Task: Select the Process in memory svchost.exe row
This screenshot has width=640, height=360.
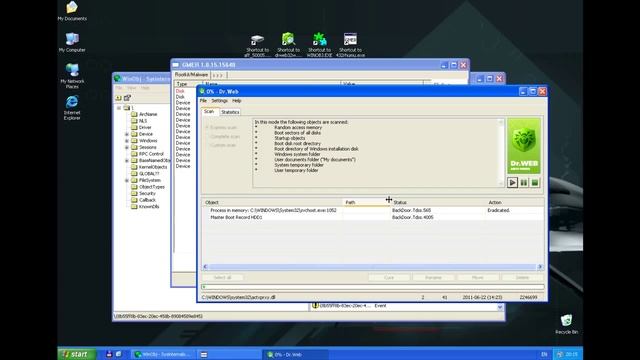Action: pyautogui.click(x=373, y=210)
